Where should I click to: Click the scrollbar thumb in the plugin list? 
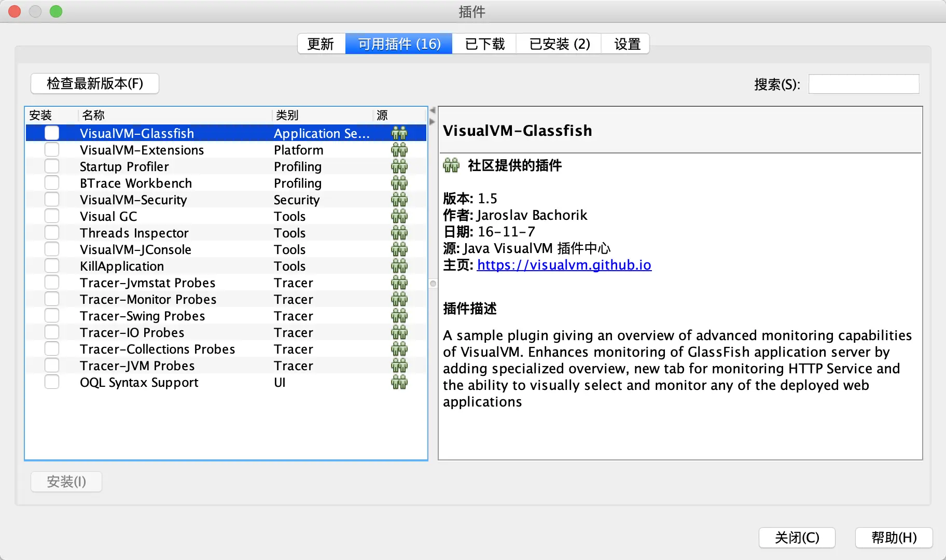(432, 284)
